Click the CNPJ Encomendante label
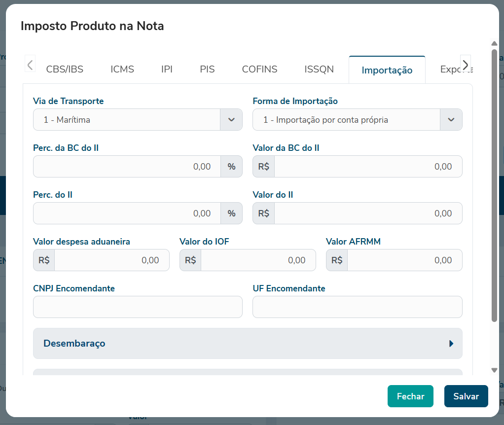This screenshot has height=425, width=504. [74, 288]
